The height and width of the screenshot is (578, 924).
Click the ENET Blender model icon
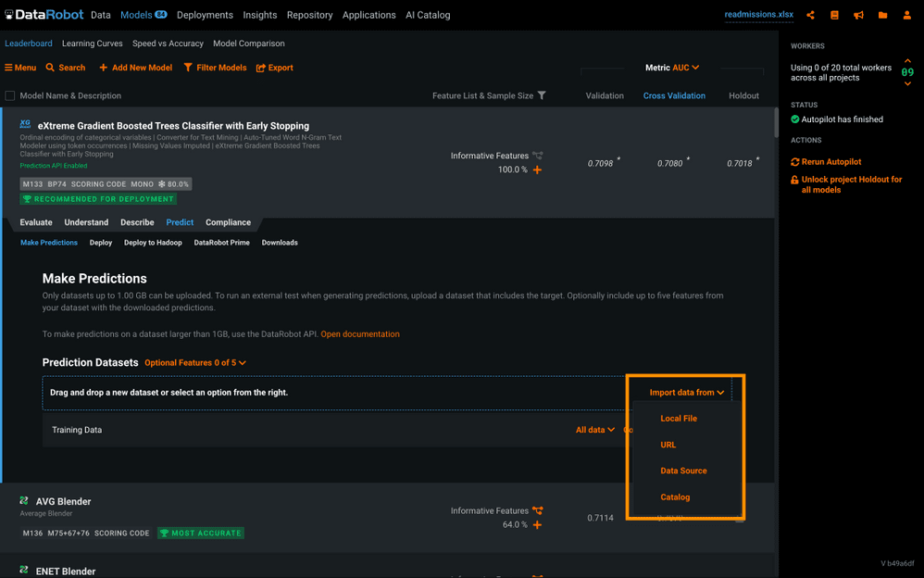(24, 570)
